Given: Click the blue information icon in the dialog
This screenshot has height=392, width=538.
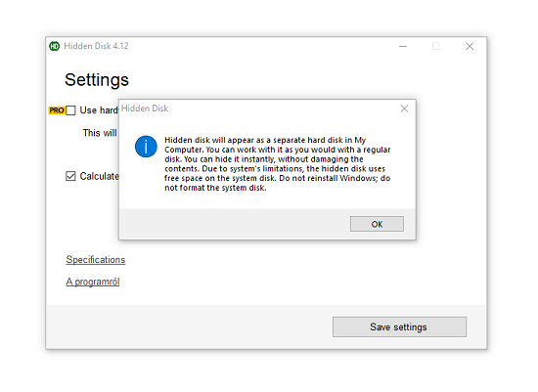Looking at the screenshot, I should coord(146,147).
